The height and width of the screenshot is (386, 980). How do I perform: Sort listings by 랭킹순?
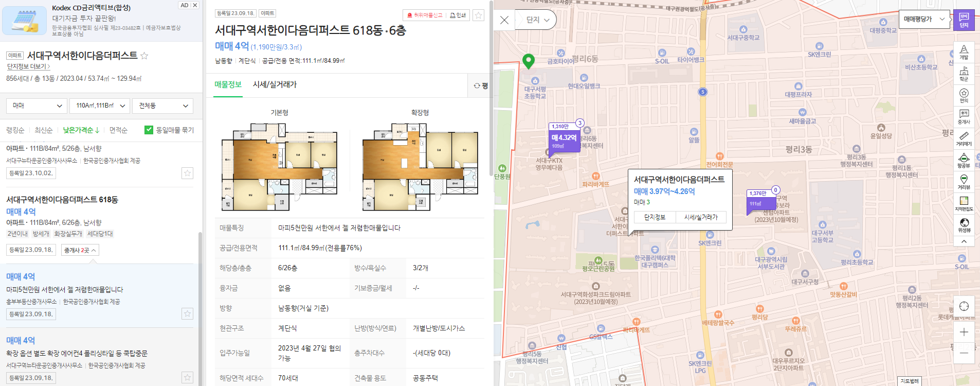[x=15, y=130]
